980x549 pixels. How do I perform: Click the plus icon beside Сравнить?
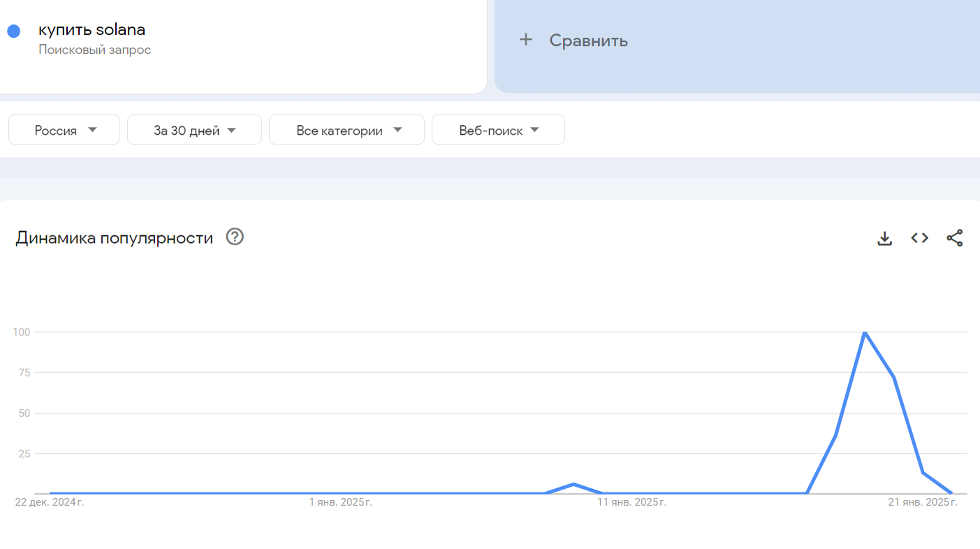pyautogui.click(x=526, y=40)
